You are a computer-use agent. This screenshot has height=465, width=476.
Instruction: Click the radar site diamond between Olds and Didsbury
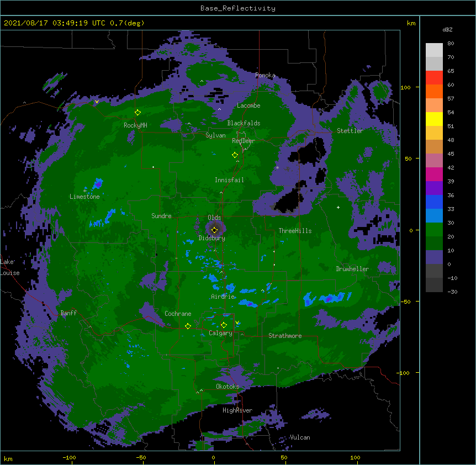(214, 230)
